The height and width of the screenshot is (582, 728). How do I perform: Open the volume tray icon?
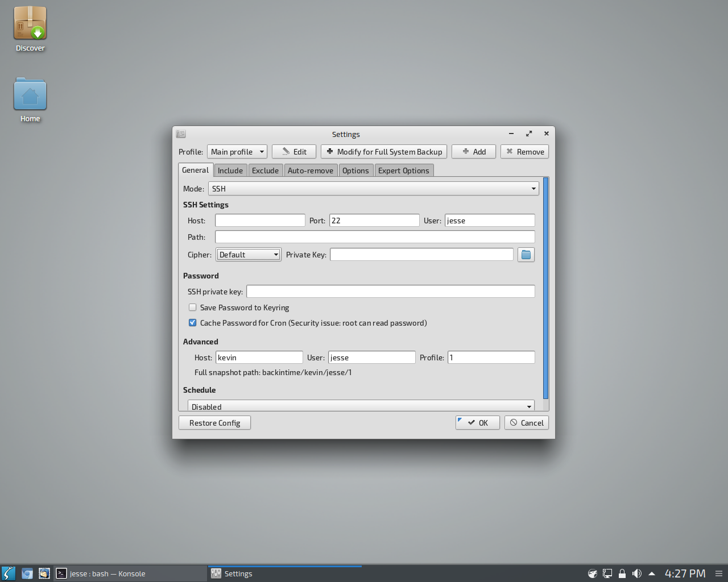coord(637,573)
